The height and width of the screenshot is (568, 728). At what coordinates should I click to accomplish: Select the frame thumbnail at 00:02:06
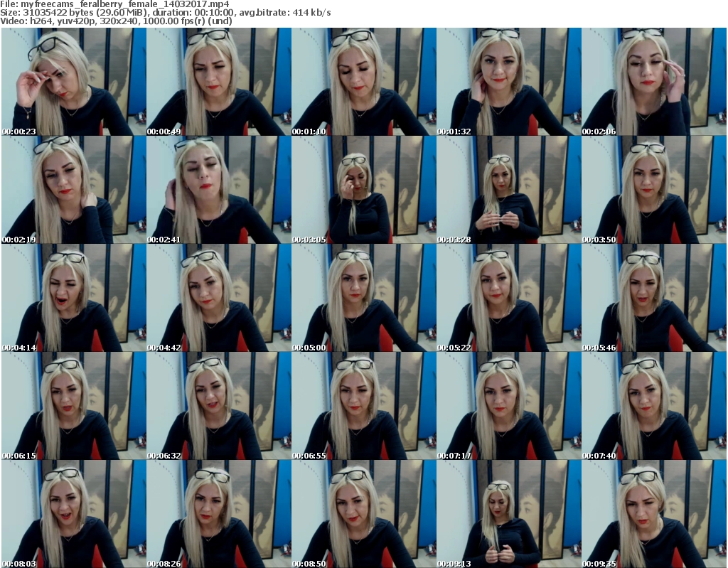[x=654, y=82]
